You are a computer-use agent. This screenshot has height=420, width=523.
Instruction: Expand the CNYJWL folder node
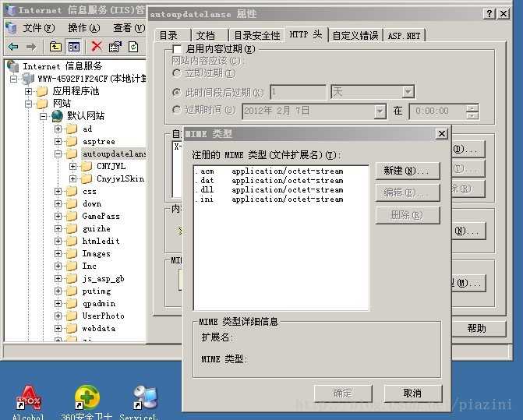click(72, 166)
